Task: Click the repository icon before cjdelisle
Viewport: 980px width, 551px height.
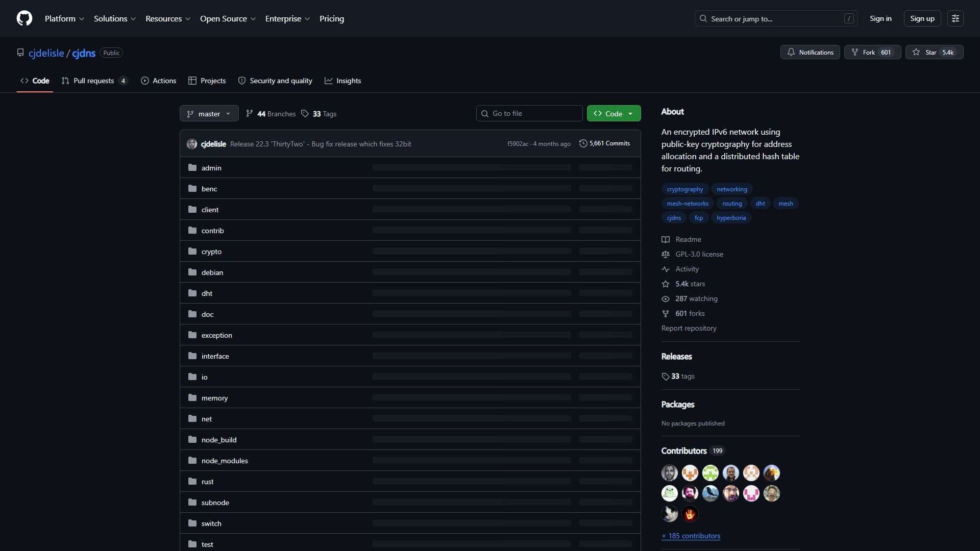Action: [x=20, y=53]
